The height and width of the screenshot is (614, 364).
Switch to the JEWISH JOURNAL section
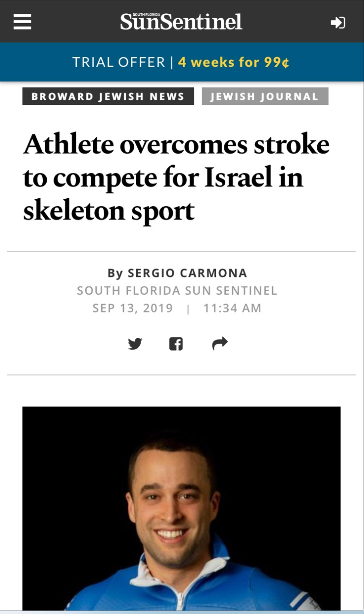click(x=265, y=96)
